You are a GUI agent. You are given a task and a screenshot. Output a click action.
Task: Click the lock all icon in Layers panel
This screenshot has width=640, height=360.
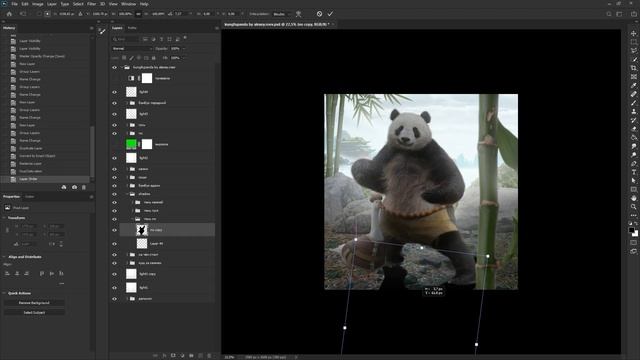click(x=154, y=58)
